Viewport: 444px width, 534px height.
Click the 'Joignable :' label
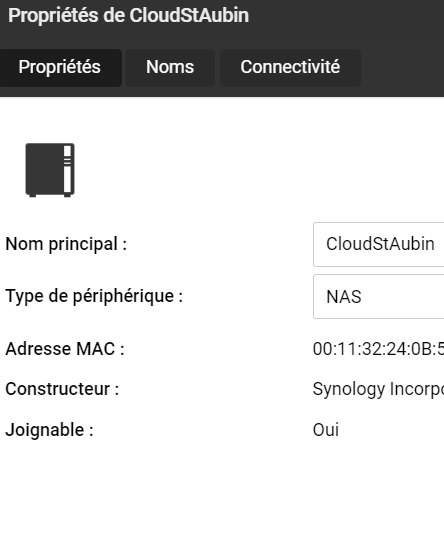coord(49,430)
